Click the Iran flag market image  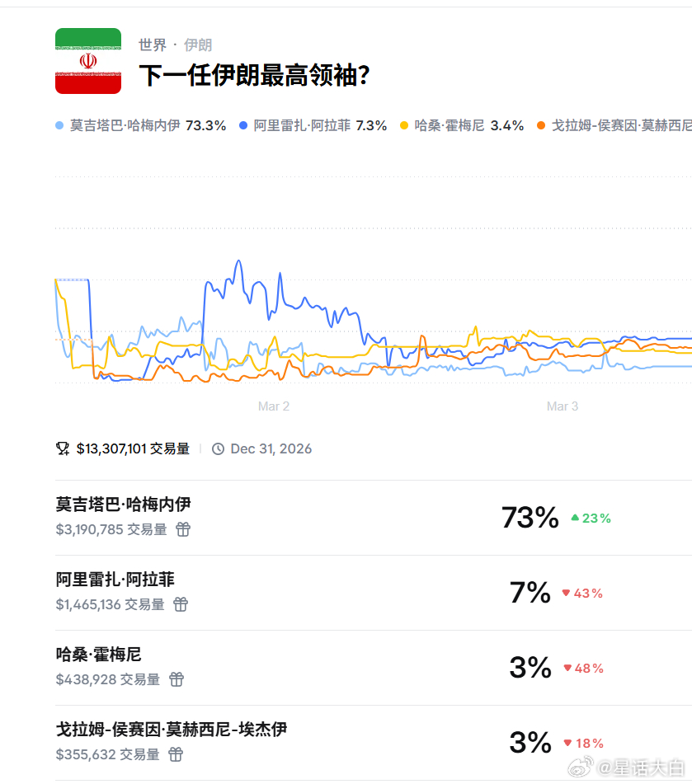point(87,60)
